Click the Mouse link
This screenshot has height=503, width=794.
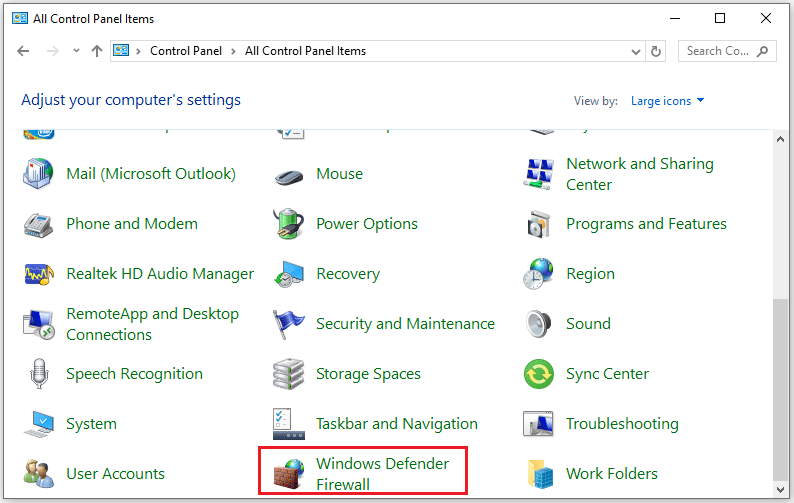coord(339,174)
